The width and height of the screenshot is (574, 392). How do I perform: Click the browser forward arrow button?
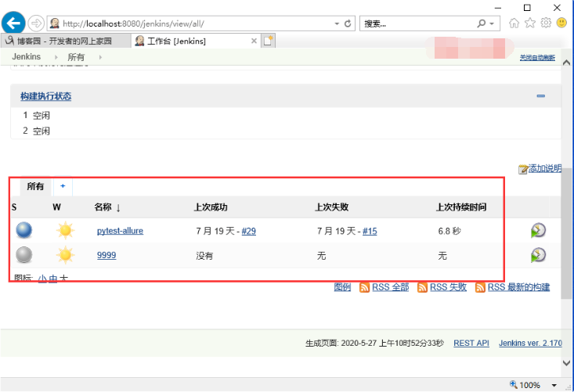coord(36,23)
